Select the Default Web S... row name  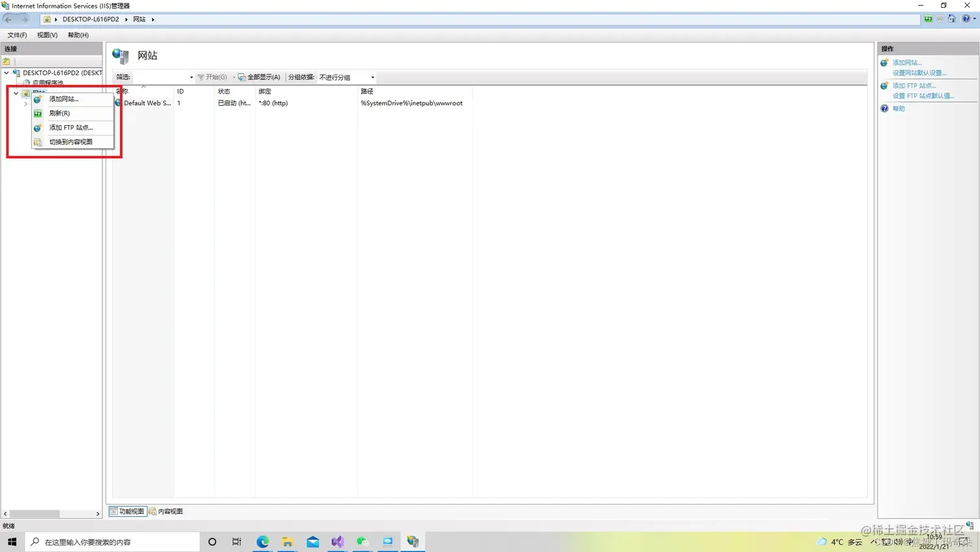coord(148,103)
